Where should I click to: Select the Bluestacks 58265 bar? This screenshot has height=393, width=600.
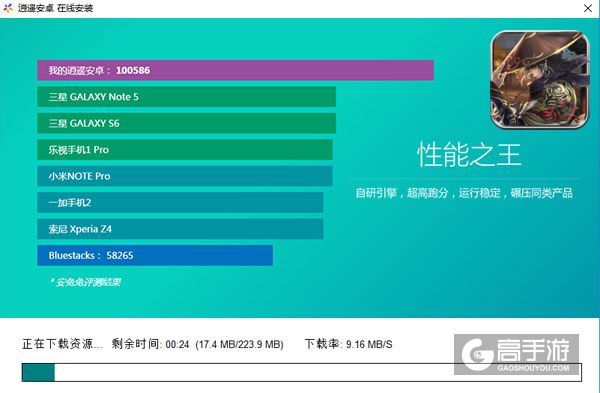155,255
